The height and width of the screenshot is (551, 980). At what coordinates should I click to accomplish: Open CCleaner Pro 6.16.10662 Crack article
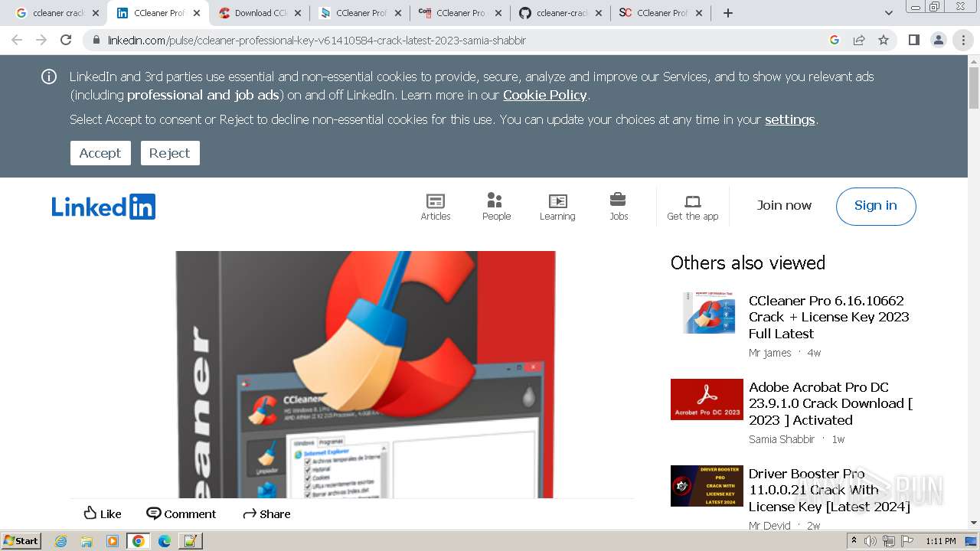829,317
